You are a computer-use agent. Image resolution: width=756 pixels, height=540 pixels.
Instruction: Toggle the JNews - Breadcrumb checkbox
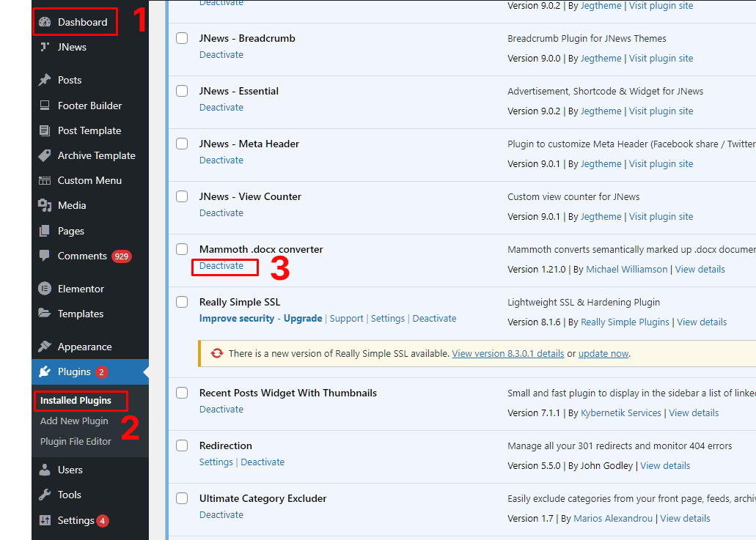pos(182,38)
